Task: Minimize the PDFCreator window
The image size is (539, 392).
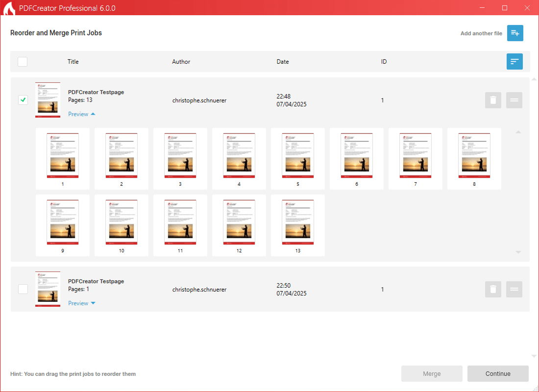Action: coord(482,8)
